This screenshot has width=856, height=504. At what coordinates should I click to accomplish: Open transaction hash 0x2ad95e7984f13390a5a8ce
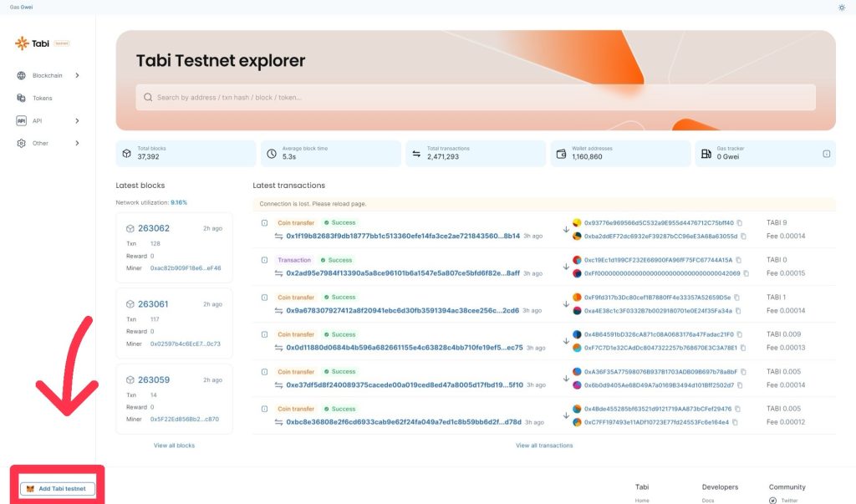click(402, 273)
